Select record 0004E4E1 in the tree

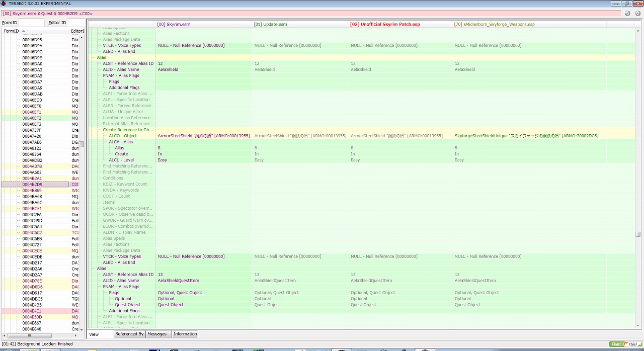click(32, 311)
